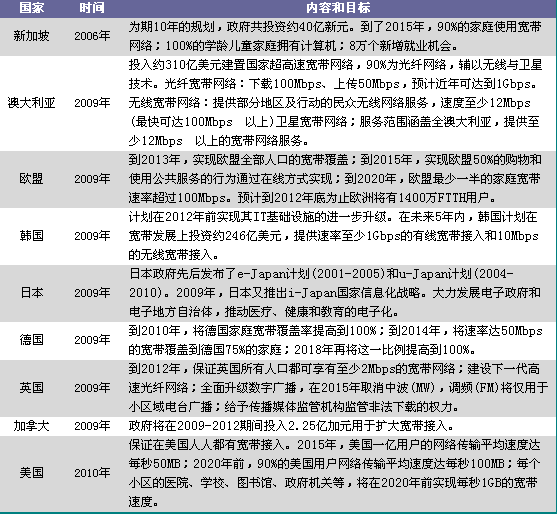Click the 国家 column header
This screenshot has height=514, width=557.
pos(32,7)
